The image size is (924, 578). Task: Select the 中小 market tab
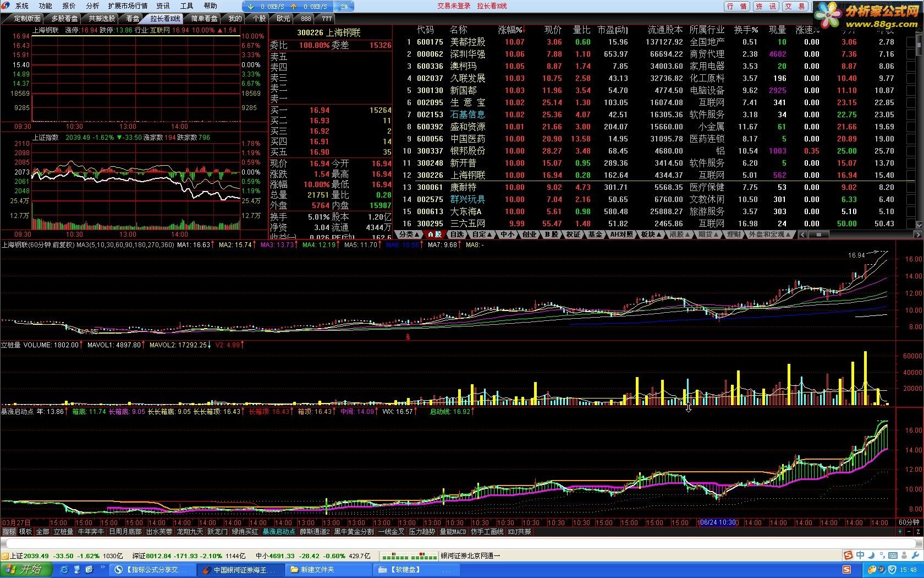click(x=508, y=235)
